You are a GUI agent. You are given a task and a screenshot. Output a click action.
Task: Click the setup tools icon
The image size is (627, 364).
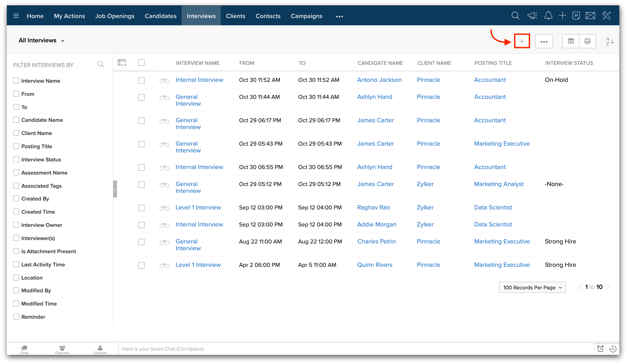coord(606,16)
